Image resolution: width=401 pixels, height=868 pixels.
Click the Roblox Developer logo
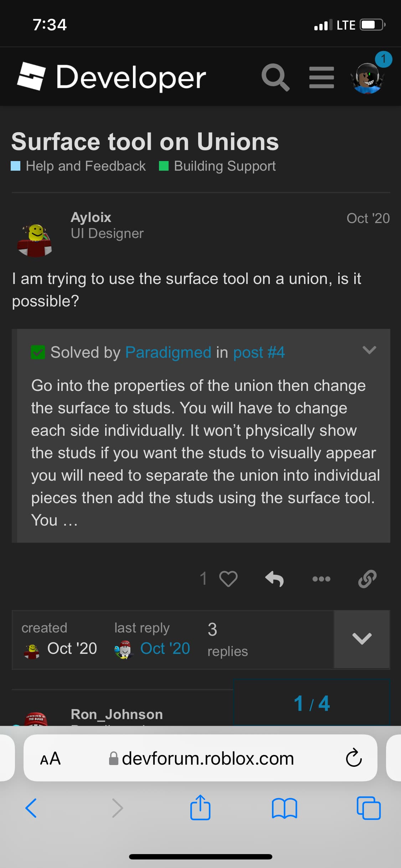pos(111,77)
